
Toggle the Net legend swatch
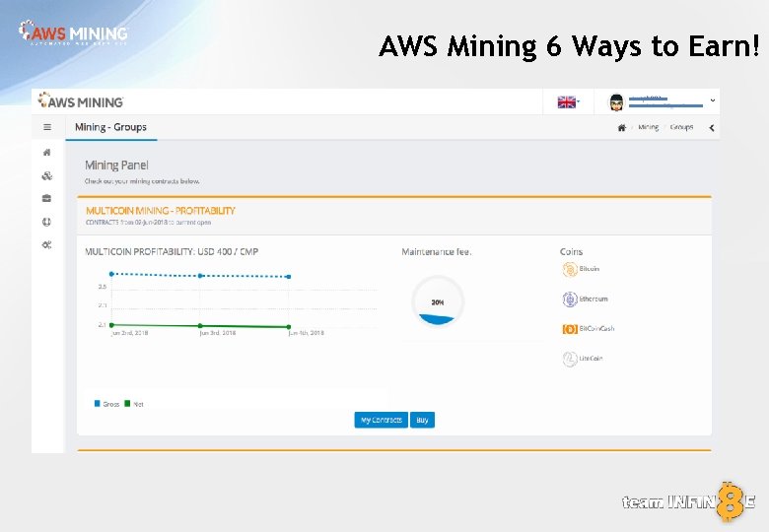click(127, 404)
